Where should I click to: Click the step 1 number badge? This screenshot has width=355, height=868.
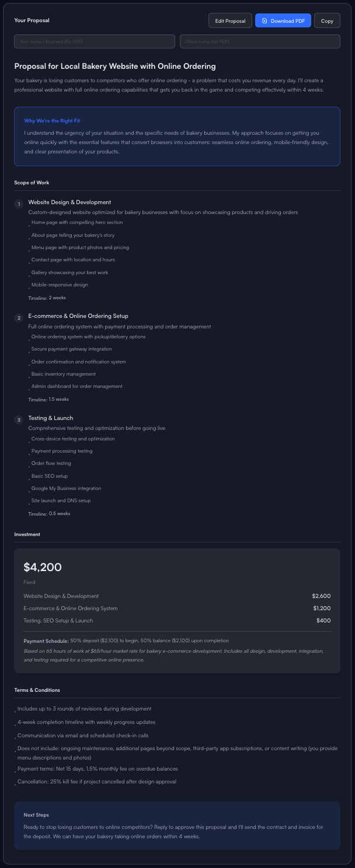[19, 204]
